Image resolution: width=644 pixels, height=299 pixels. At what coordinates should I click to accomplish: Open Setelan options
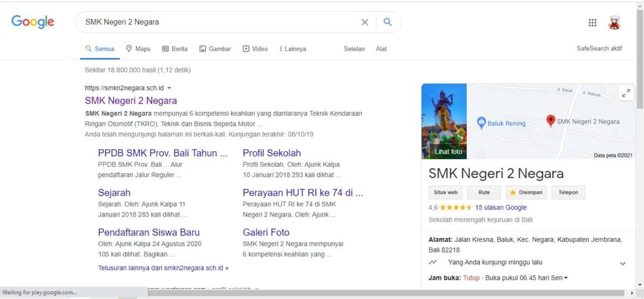click(x=354, y=48)
